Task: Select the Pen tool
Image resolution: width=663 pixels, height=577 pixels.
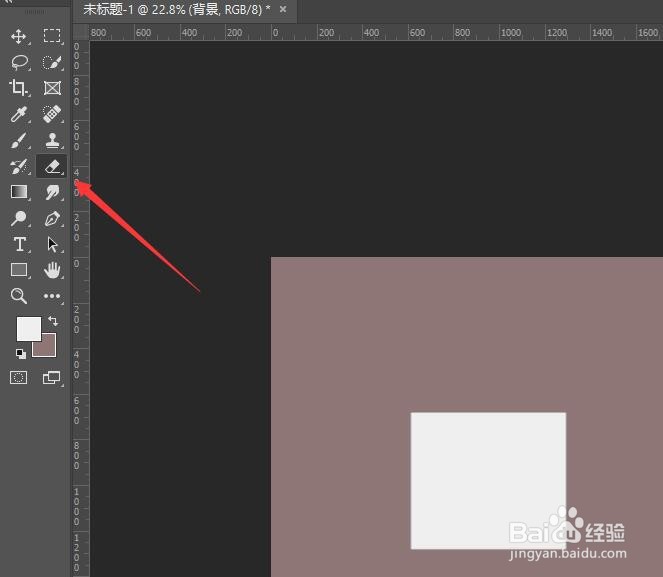Action: 52,219
